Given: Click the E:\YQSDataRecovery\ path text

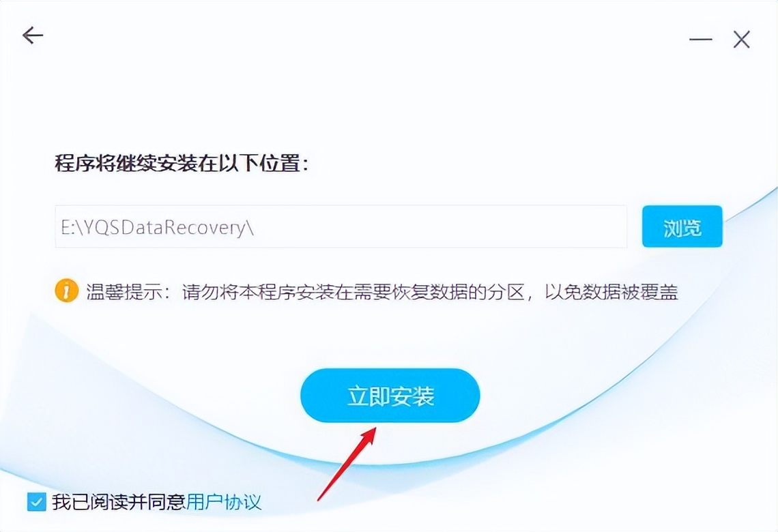Looking at the screenshot, I should pos(157,228).
